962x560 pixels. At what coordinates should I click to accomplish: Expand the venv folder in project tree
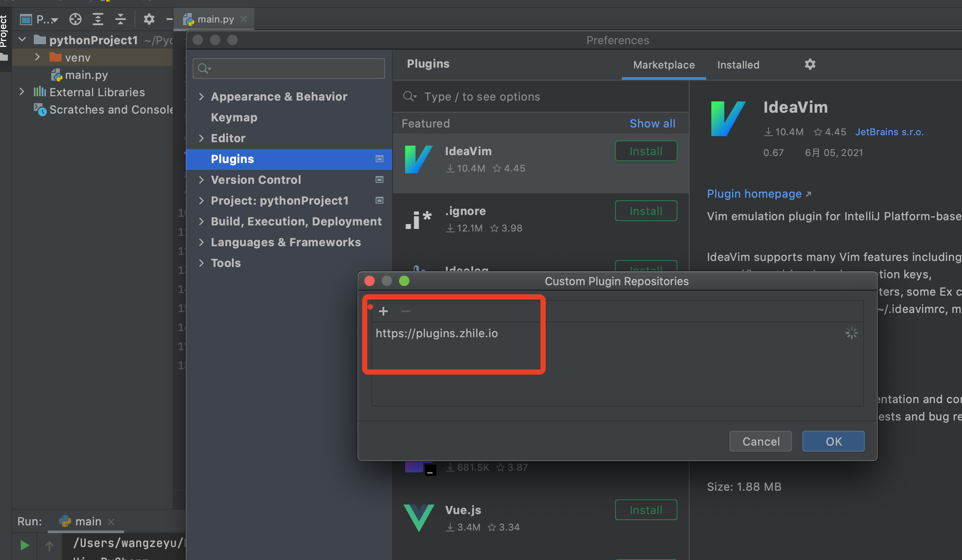tap(37, 57)
